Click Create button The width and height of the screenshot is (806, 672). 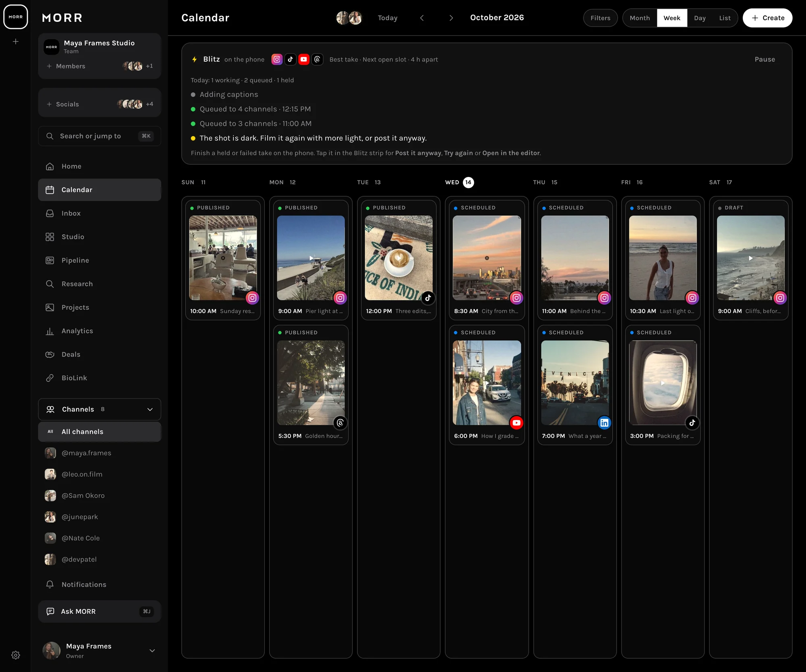point(767,18)
